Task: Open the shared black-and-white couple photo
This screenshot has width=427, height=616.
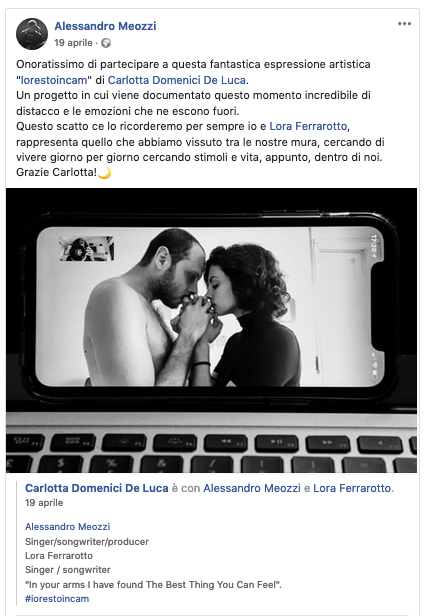Action: click(211, 330)
